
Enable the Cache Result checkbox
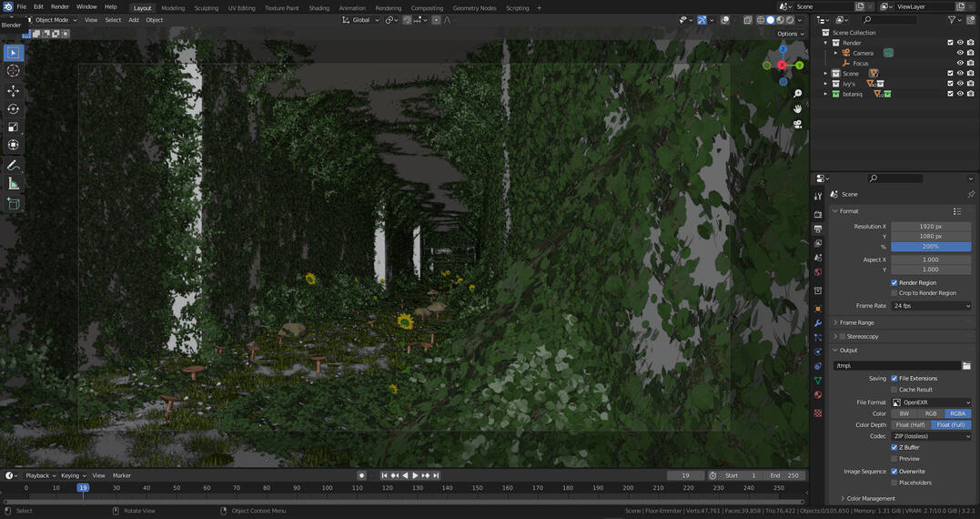coord(894,390)
